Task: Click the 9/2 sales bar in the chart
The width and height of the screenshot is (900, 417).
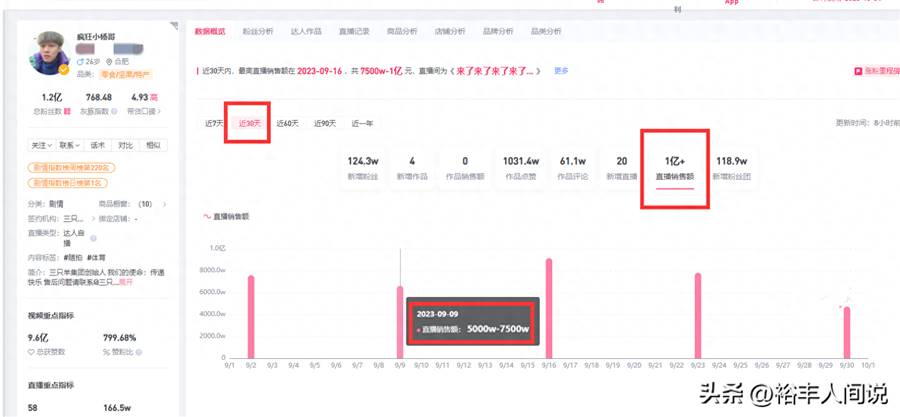Action: click(251, 317)
